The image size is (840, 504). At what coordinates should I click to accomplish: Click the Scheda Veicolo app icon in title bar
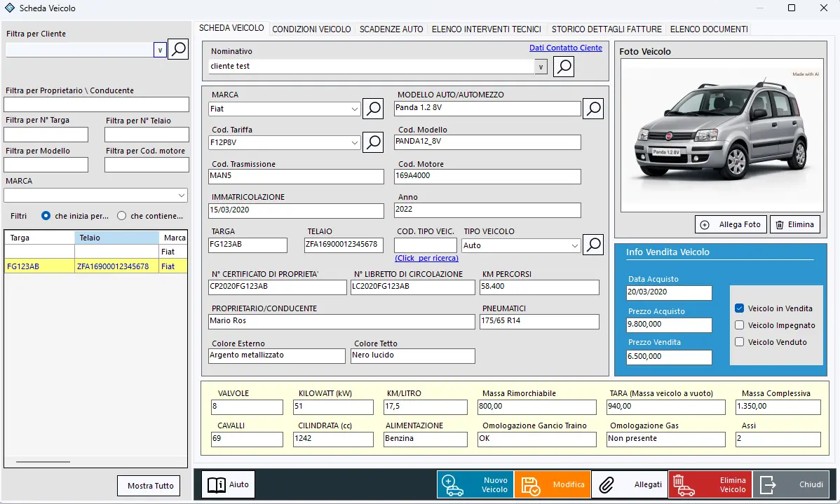tap(10, 8)
